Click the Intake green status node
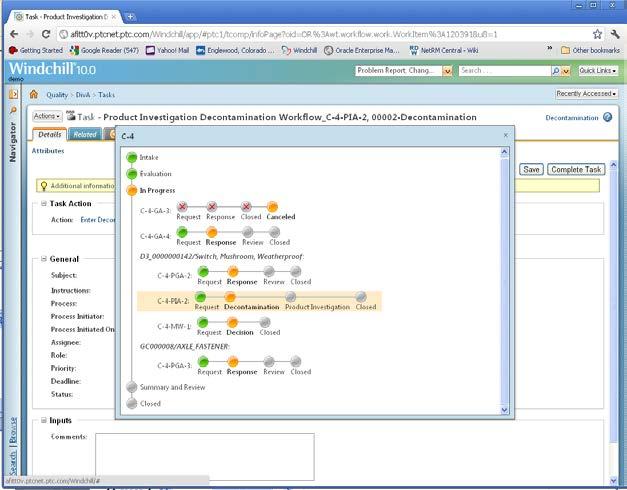 (x=132, y=157)
